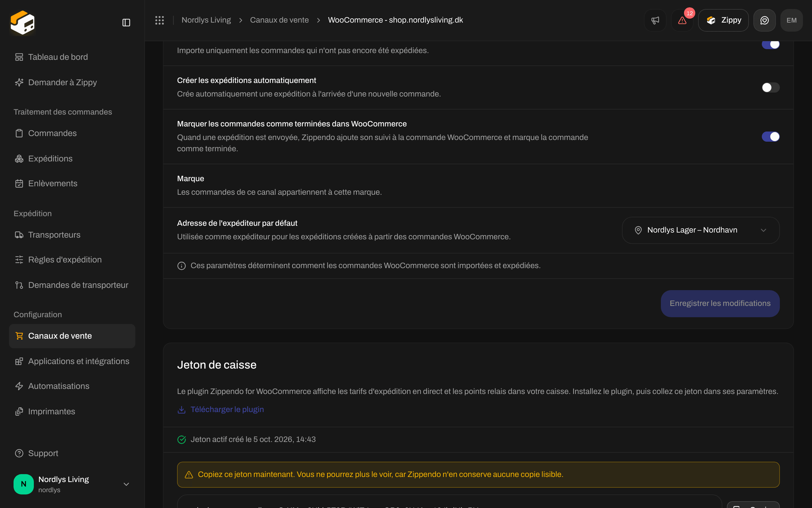
Task: Expand the Nordlys Living account switcher
Action: (x=72, y=484)
